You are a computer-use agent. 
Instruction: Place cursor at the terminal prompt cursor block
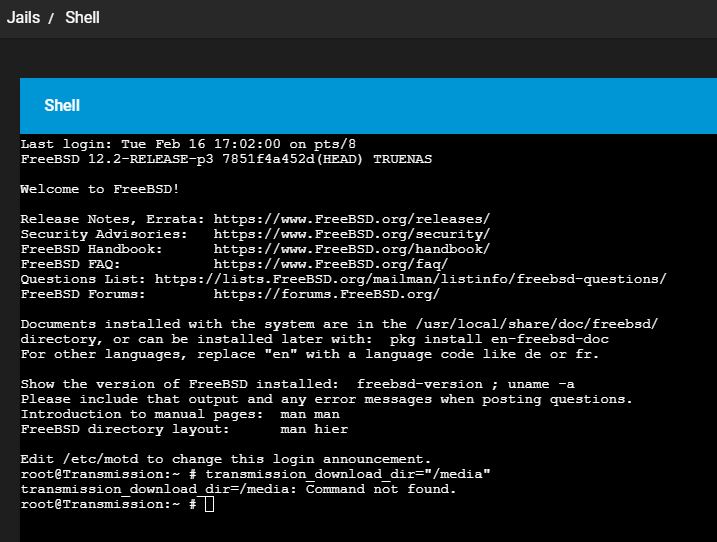(209, 504)
